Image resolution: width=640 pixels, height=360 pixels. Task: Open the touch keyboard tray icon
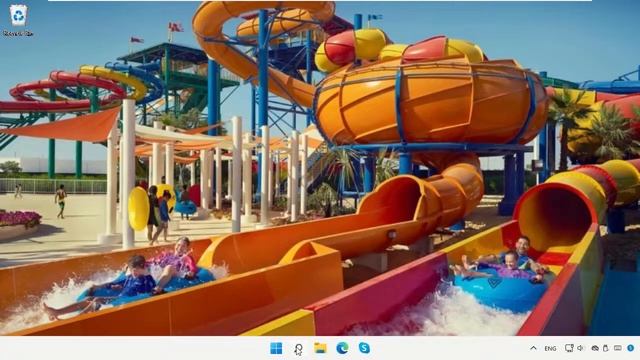[x=618, y=348]
